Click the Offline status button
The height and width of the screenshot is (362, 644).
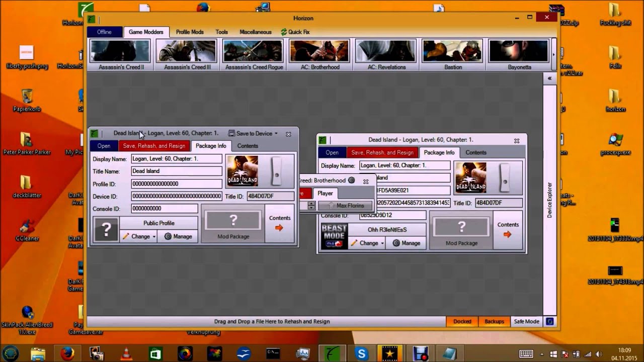(104, 32)
